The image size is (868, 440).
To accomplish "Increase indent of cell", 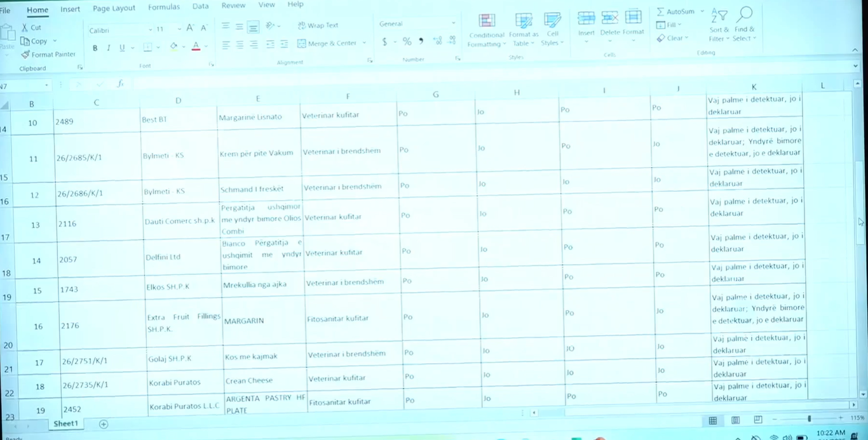I will pos(284,44).
